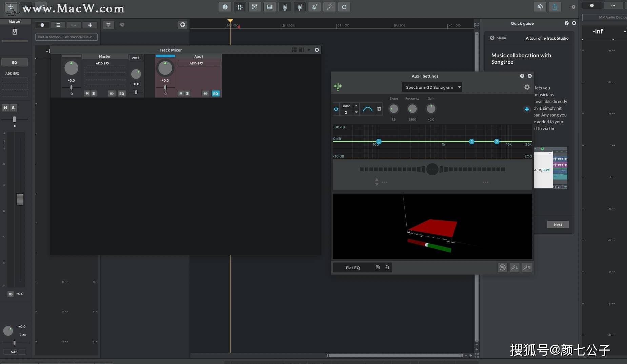Open the step sequencer grid icon
Image resolution: width=627 pixels, height=364 pixels.
coord(255,7)
